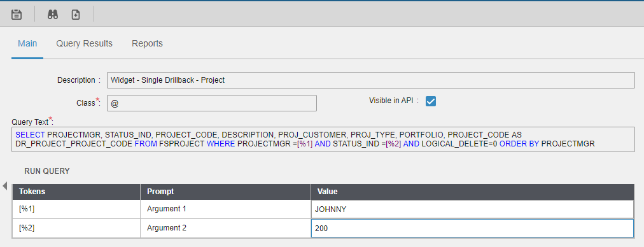Collapse side panel with left arrow
The height and width of the screenshot is (247, 644).
4,186
